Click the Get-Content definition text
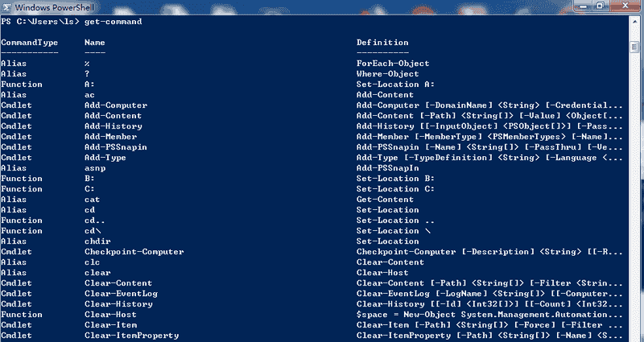The width and height of the screenshot is (644, 342). coord(386,200)
